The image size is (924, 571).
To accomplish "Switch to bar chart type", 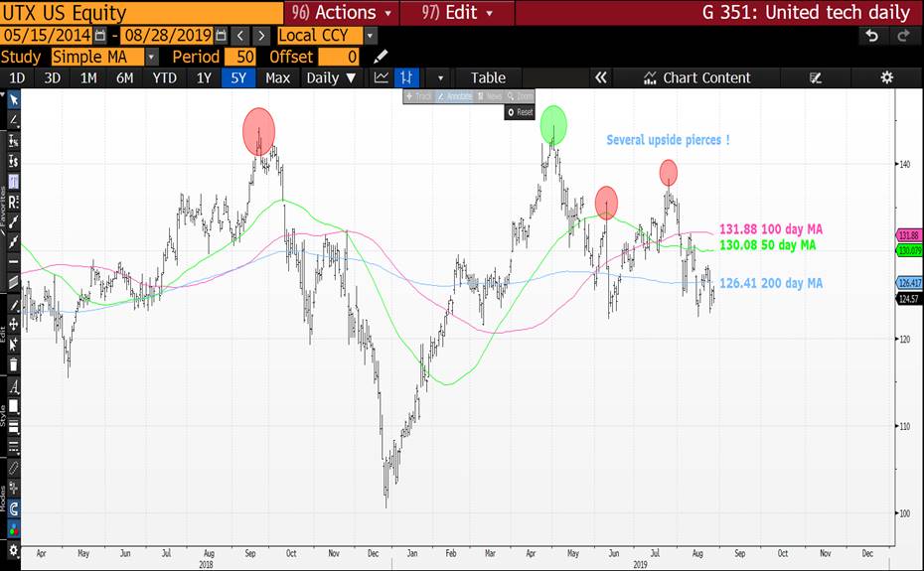I will tap(406, 77).
